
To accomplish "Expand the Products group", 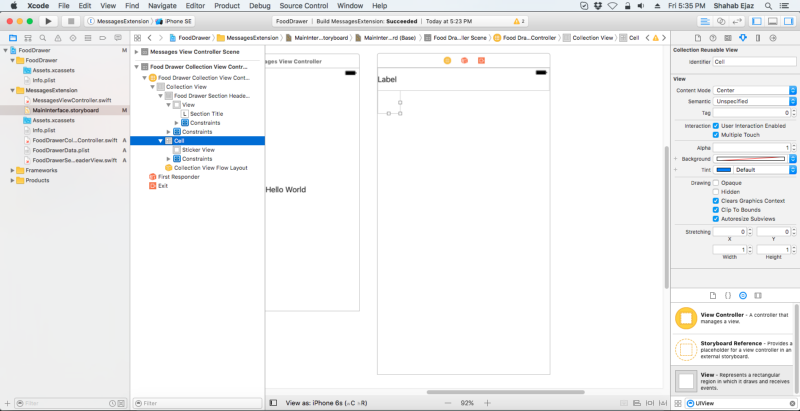I will coord(13,181).
